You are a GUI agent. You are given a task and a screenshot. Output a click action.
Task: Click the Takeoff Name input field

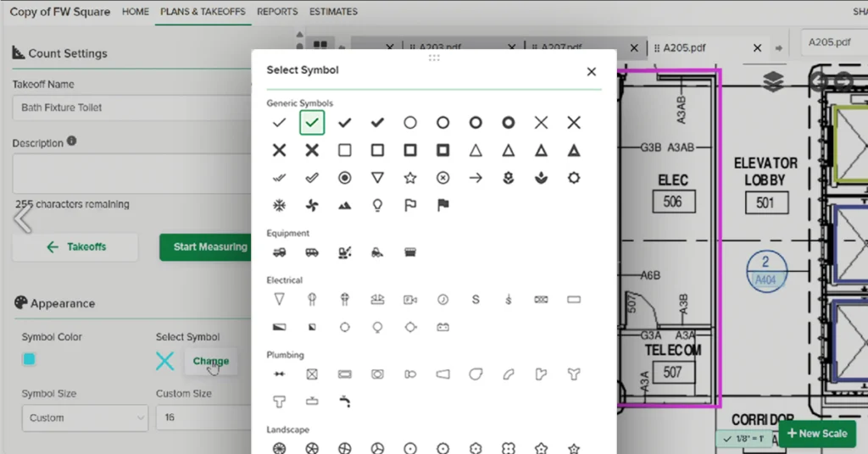click(x=131, y=108)
